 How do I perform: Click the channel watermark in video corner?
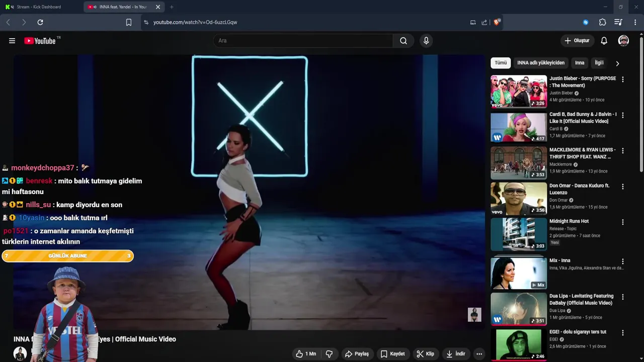point(474,315)
